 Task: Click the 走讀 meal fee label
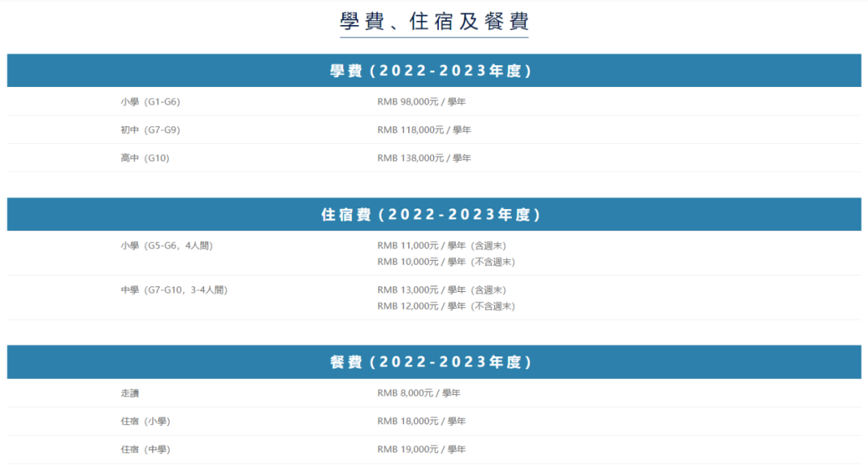tap(130, 393)
